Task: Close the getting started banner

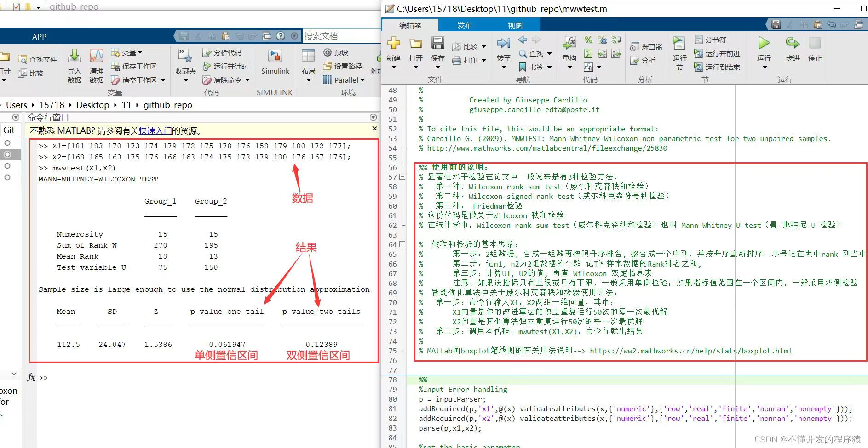Action: 374,128
